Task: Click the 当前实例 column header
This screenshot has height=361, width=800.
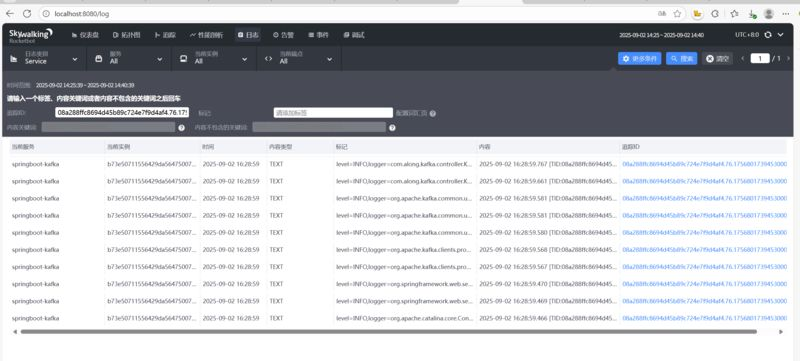Action: (118, 147)
